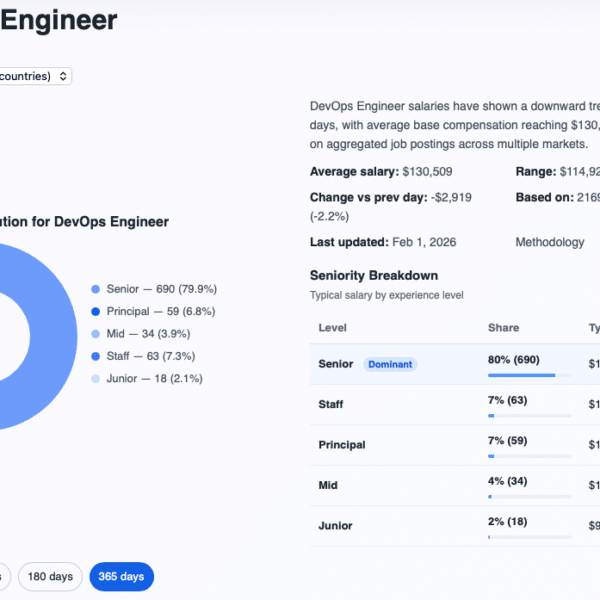Click the Junior legend color dot
Viewport: 600px width, 600px height.
click(x=96, y=378)
